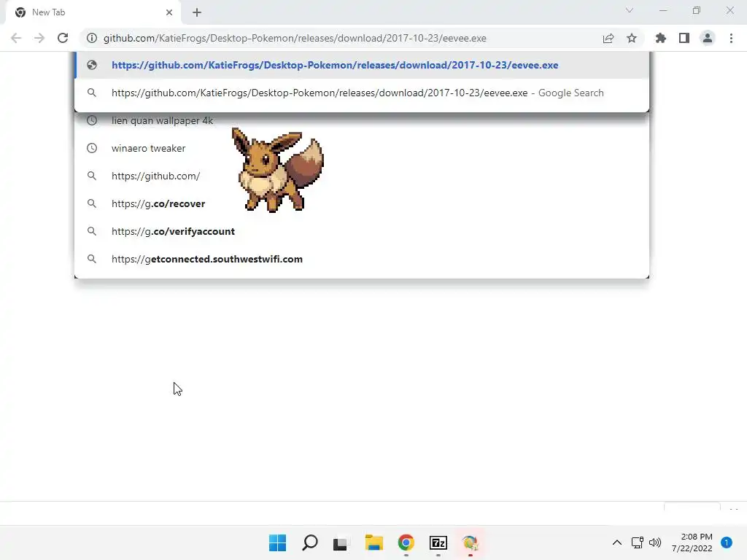Image resolution: width=747 pixels, height=560 pixels.
Task: Close the New Tab tab
Action: click(169, 12)
